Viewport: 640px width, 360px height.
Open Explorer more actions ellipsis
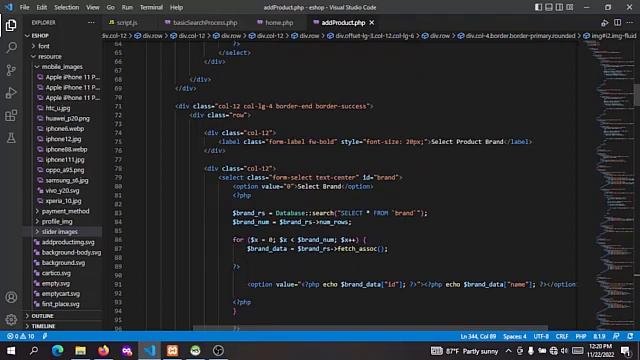(91, 22)
